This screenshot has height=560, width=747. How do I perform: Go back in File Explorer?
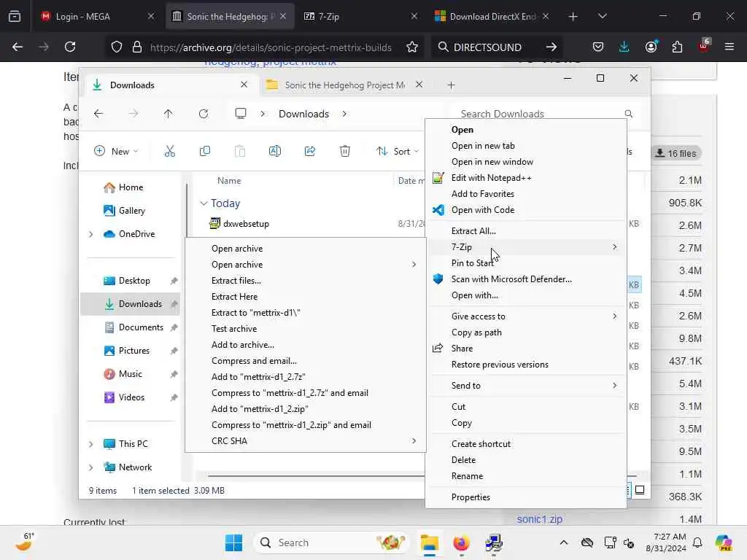(x=98, y=114)
